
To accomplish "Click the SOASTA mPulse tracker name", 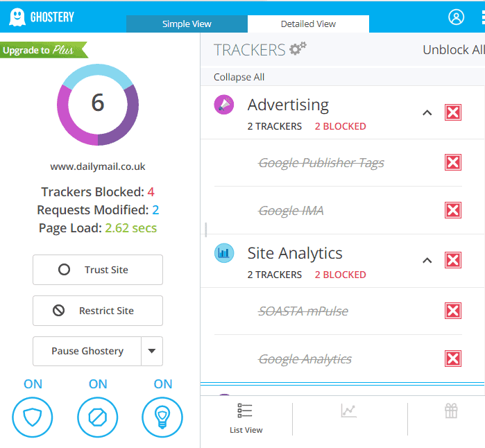I will point(303,311).
